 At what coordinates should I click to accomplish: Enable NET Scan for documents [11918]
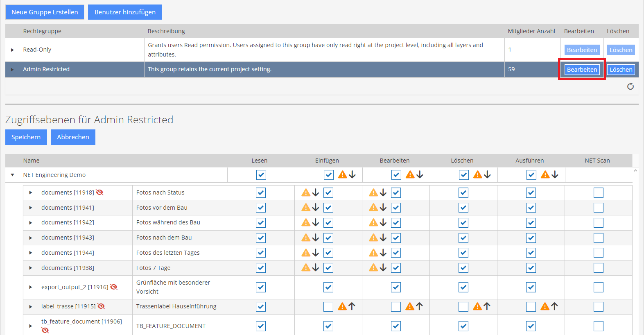pyautogui.click(x=599, y=192)
